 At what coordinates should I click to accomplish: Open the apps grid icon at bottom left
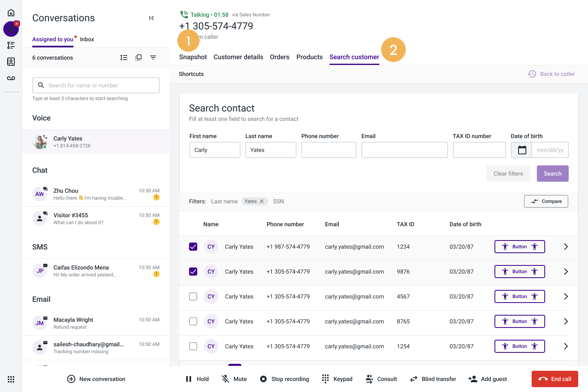11,379
